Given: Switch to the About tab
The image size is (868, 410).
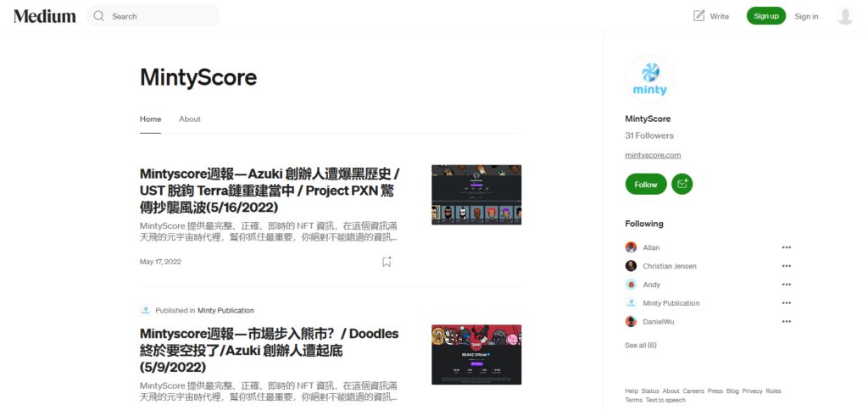Looking at the screenshot, I should pos(190,119).
